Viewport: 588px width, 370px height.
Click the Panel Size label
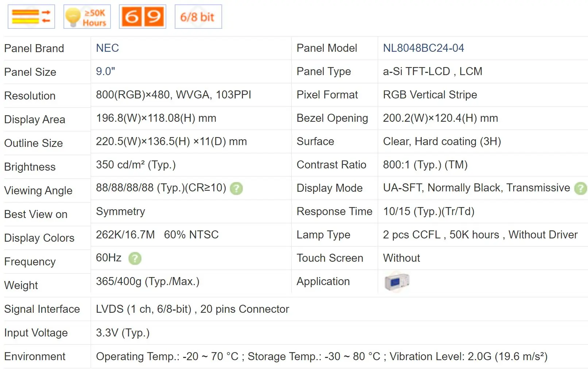[30, 72]
